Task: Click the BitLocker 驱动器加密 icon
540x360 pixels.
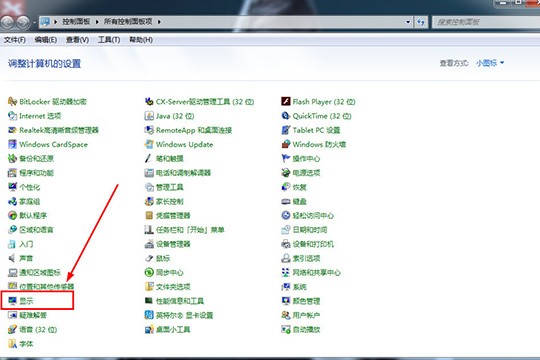Action: [x=12, y=101]
